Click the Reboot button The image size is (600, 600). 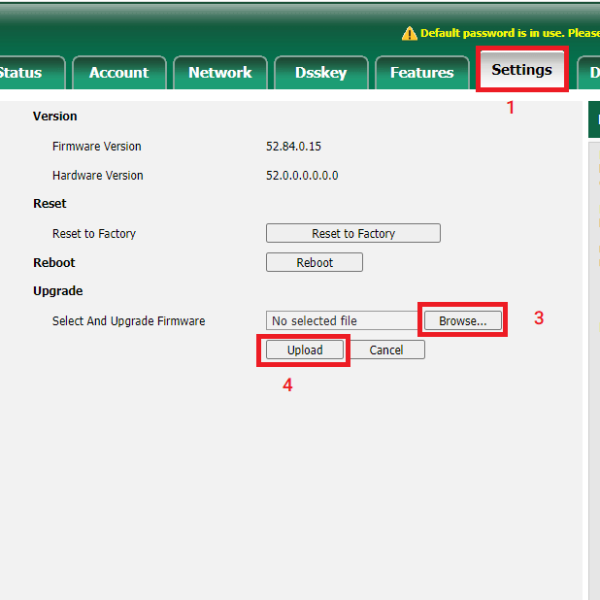[314, 262]
